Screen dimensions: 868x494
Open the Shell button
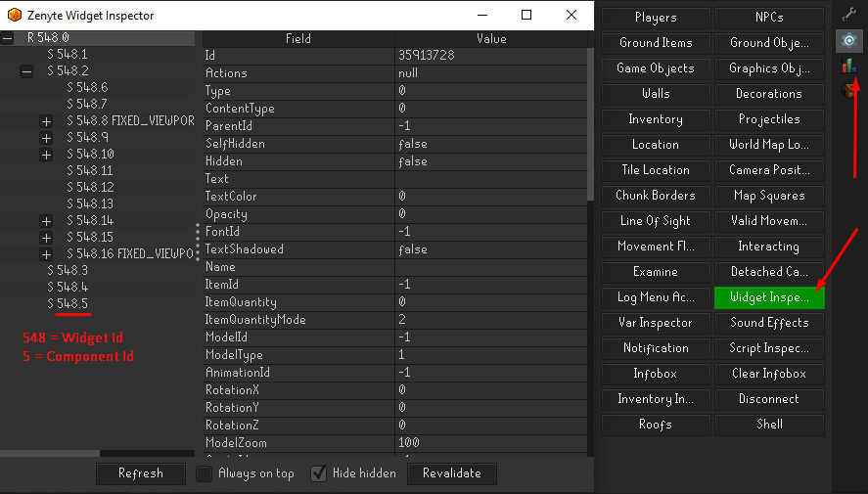tap(769, 425)
